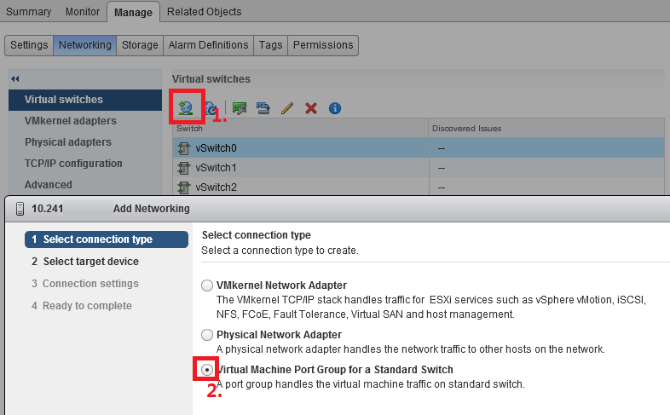Choose Virtual Machine Port Group radio option
Screen dimensions: 670x415
(207, 369)
